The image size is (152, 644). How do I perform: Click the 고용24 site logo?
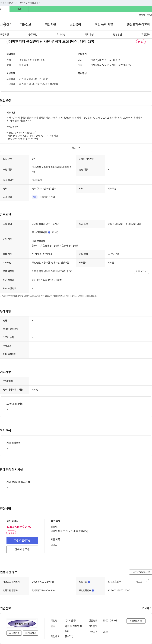click(6, 24)
